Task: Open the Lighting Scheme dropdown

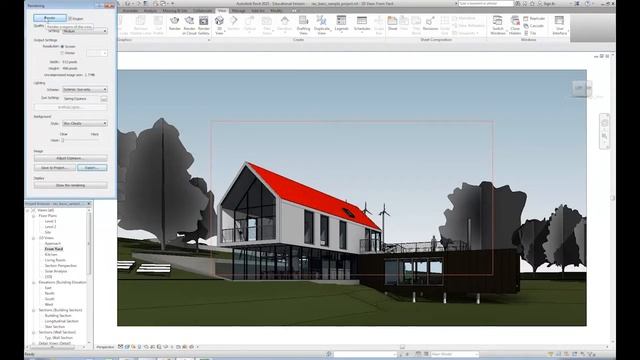Action: click(85, 89)
